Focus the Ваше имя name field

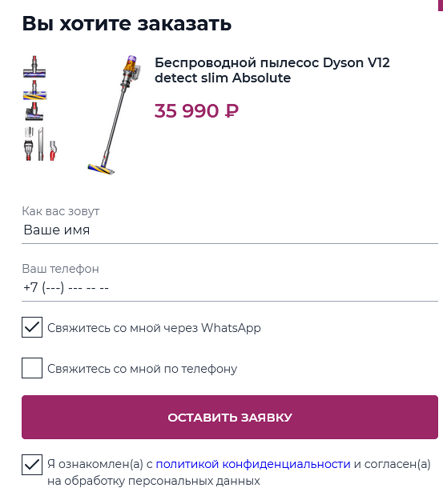230,230
